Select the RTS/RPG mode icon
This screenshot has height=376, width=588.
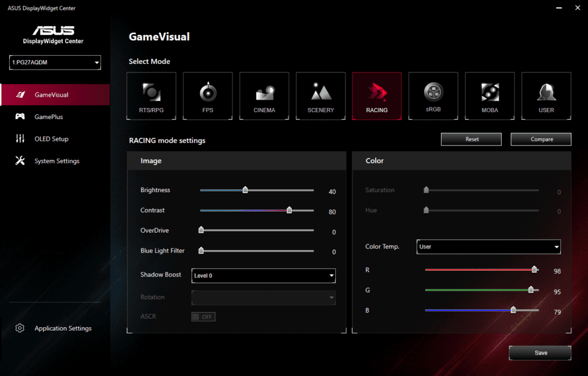click(151, 95)
